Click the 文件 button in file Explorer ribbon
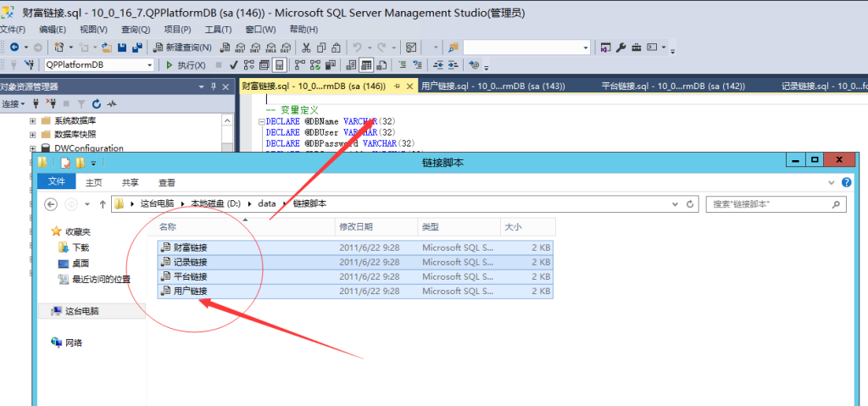Screen dimensions: 868x406 click(57, 181)
